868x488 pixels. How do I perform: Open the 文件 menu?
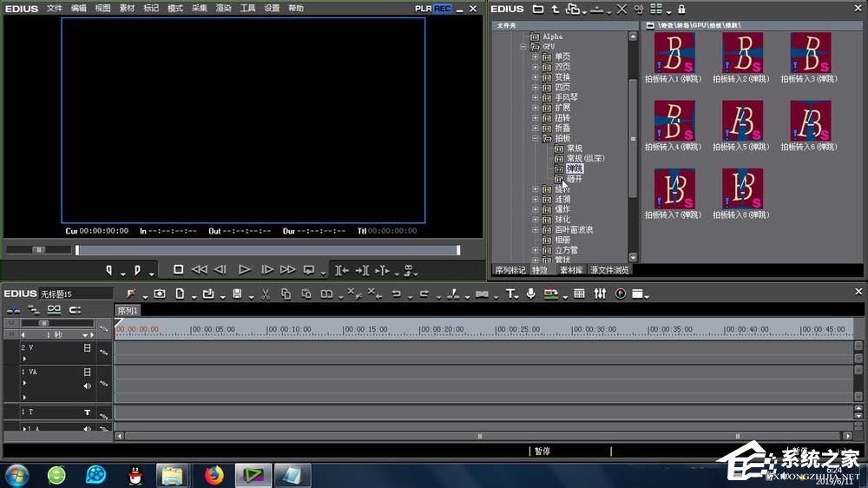click(x=54, y=9)
